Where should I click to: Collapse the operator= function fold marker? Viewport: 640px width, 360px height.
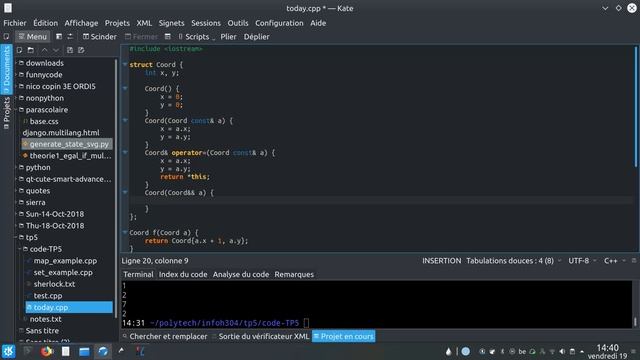125,152
